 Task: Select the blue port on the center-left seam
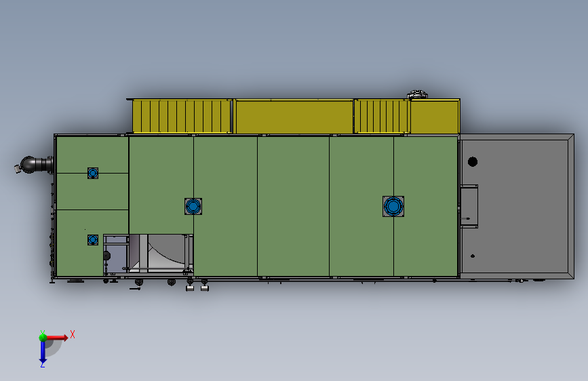(193, 206)
